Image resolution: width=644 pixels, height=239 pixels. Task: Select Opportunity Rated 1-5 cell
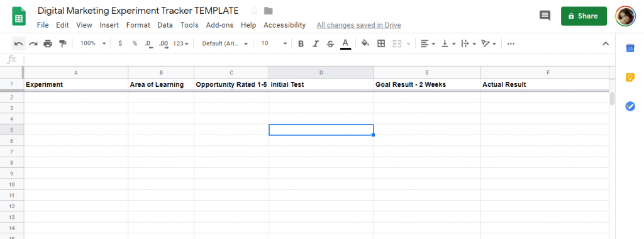[x=231, y=85]
